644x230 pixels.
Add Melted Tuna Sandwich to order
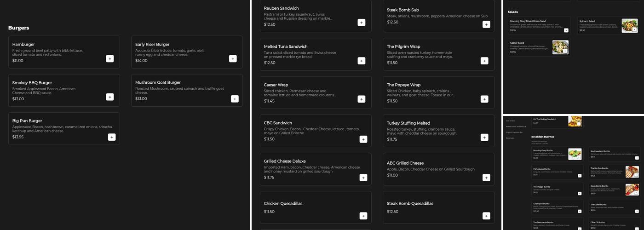click(x=361, y=61)
